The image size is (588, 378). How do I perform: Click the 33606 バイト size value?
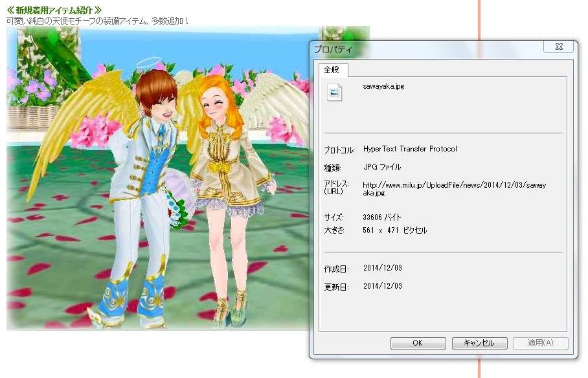tap(382, 217)
